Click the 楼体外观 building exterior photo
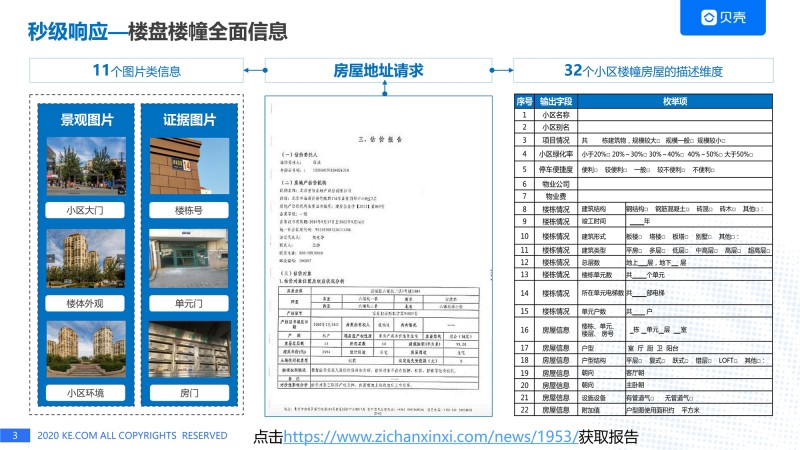 (86, 259)
